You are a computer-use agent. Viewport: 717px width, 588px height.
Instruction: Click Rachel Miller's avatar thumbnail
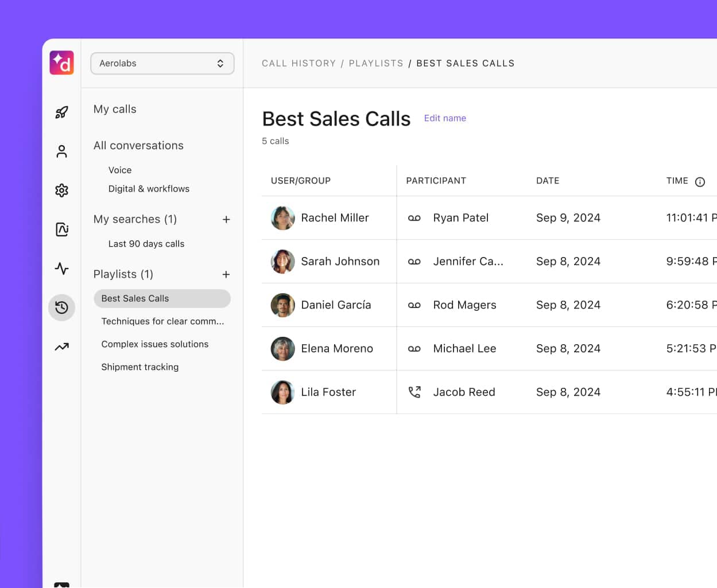click(282, 217)
